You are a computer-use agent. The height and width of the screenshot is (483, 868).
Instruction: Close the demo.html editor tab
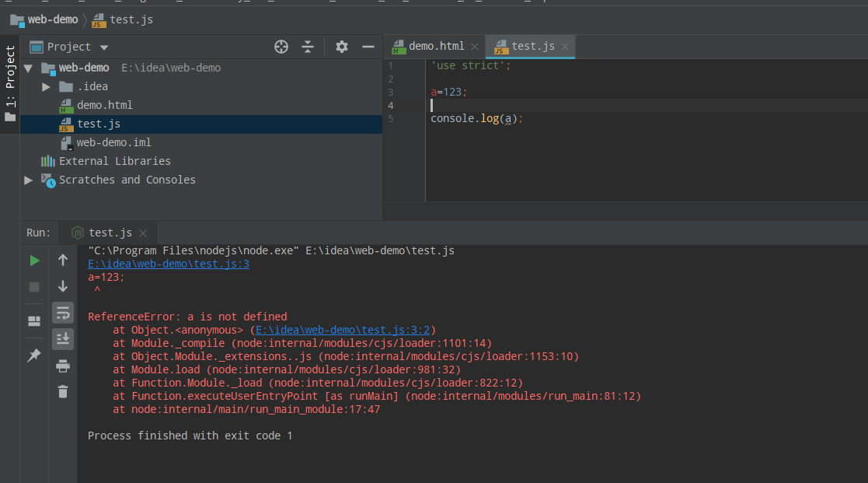coord(475,47)
